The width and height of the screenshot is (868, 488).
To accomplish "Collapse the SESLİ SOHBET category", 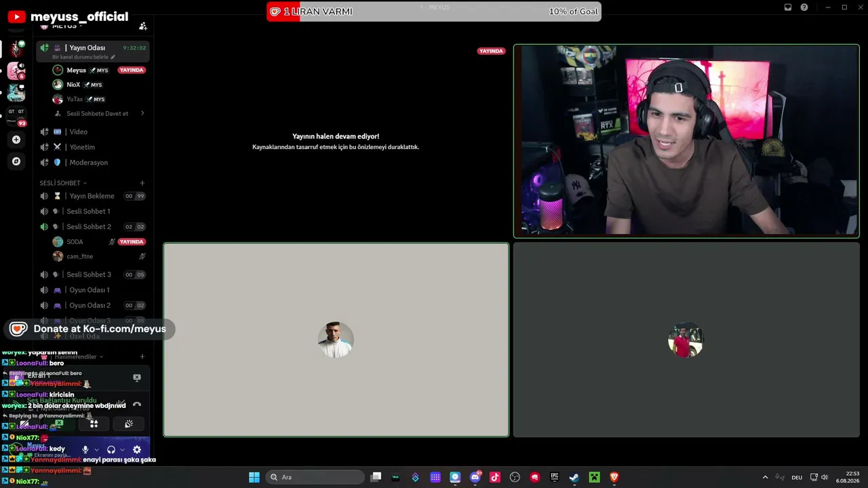I will 63,183.
